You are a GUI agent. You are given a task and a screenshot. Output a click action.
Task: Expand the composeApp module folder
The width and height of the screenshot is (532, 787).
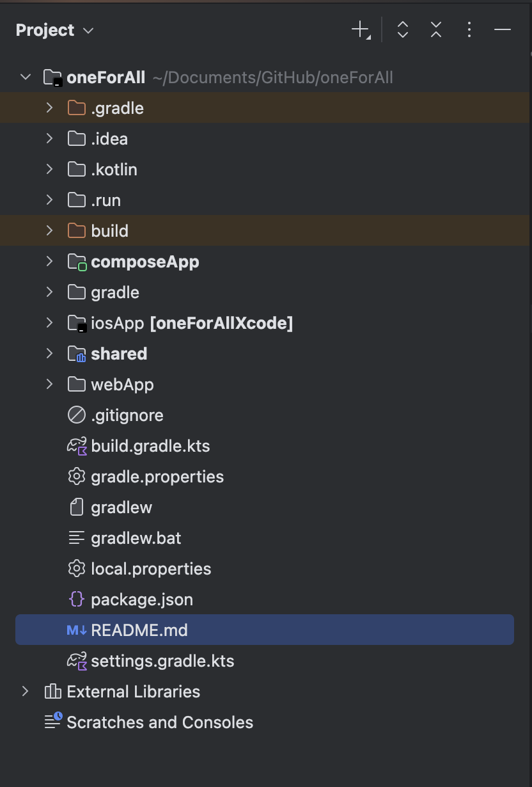[x=49, y=262]
